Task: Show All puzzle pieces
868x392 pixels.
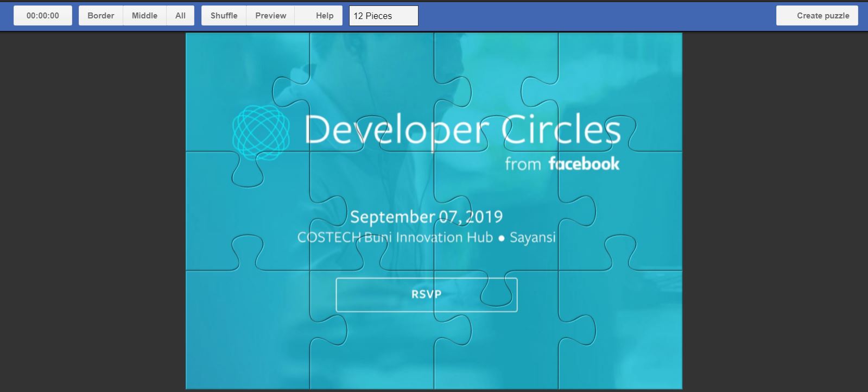Action: pos(180,16)
